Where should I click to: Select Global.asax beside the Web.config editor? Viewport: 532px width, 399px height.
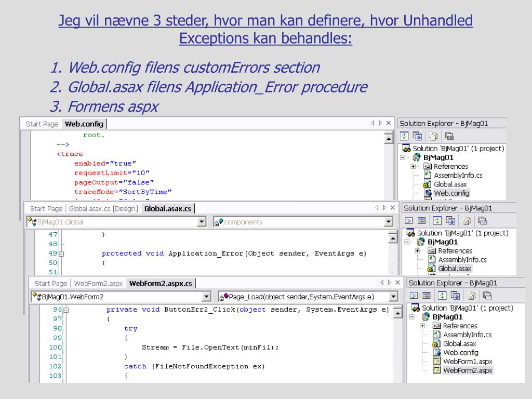(x=450, y=184)
